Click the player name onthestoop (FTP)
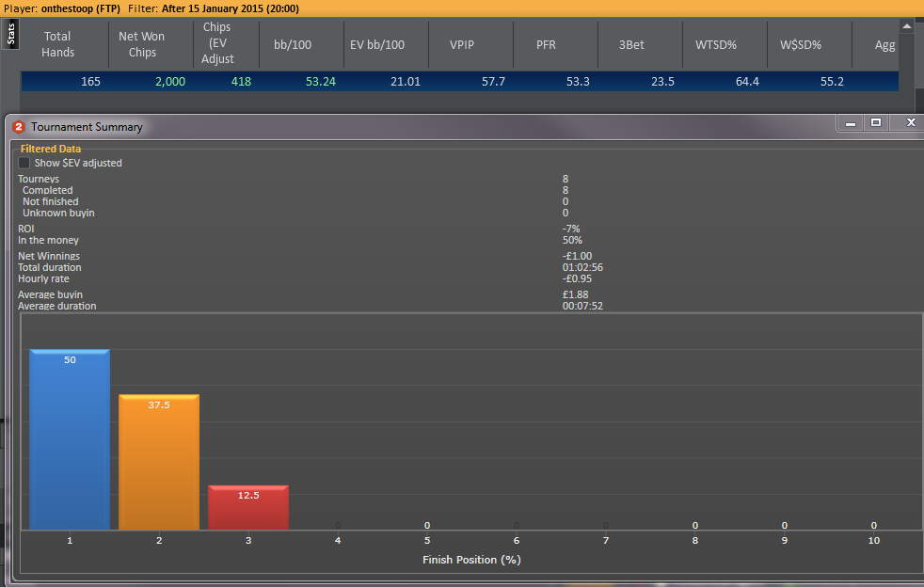This screenshot has width=924, height=587. 81,8
